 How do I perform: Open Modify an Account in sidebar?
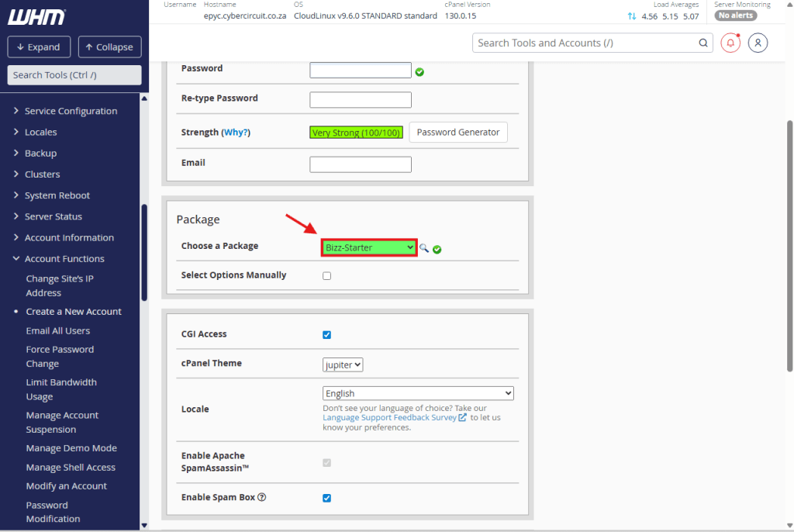(67, 486)
